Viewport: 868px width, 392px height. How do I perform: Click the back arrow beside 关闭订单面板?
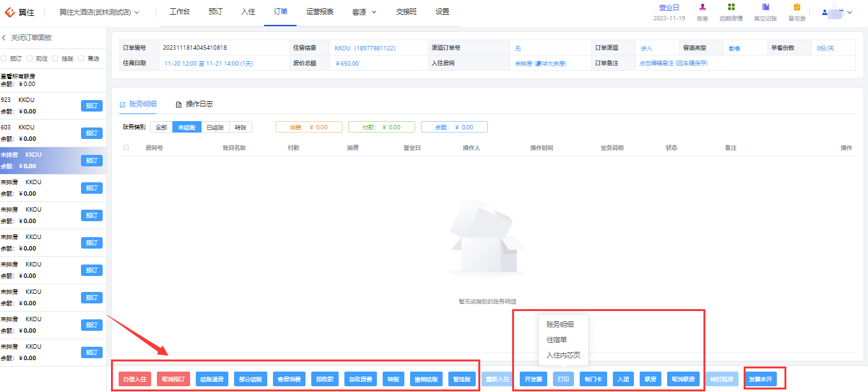4,38
